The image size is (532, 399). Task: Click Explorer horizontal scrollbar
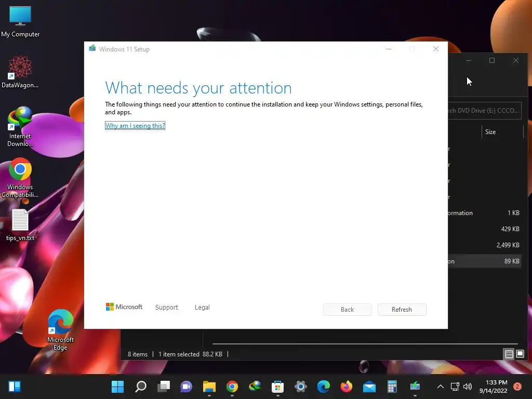[x=365, y=344]
